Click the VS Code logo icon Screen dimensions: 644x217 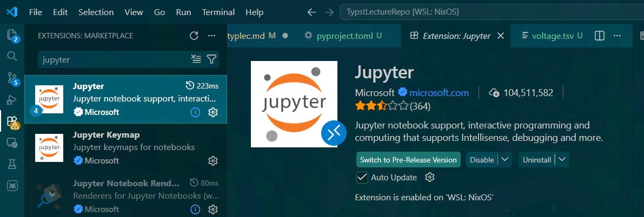click(x=11, y=12)
